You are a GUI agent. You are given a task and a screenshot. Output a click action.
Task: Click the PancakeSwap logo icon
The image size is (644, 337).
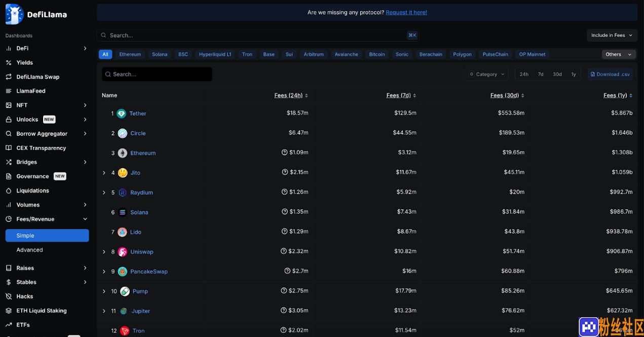123,272
